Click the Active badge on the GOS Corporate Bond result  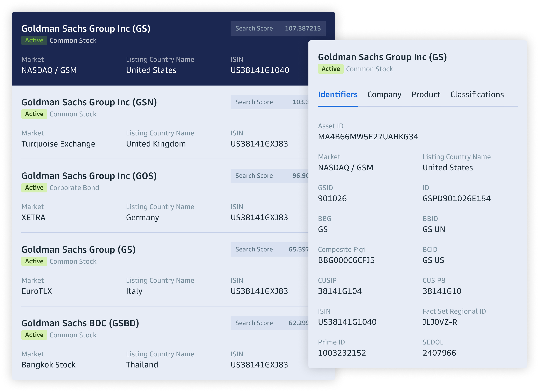click(34, 188)
